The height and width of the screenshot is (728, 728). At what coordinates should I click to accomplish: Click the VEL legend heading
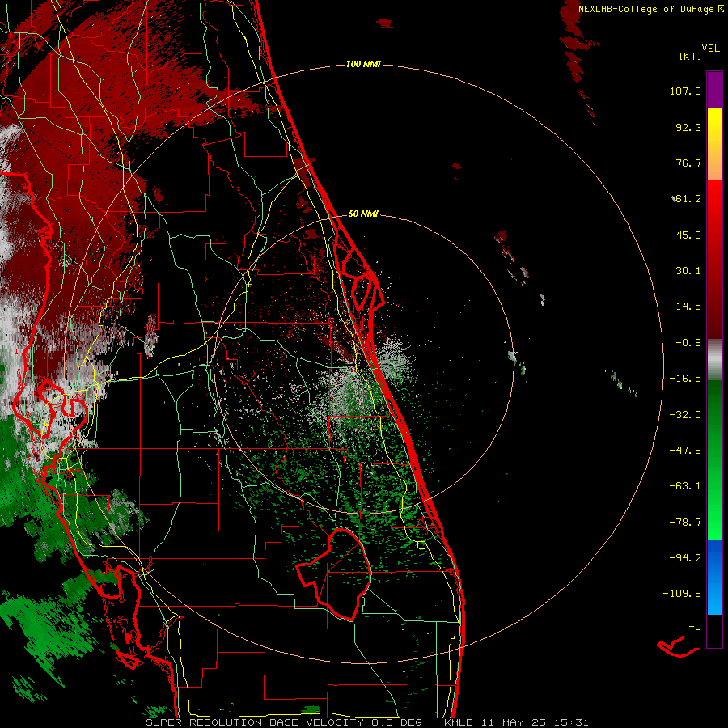click(710, 49)
